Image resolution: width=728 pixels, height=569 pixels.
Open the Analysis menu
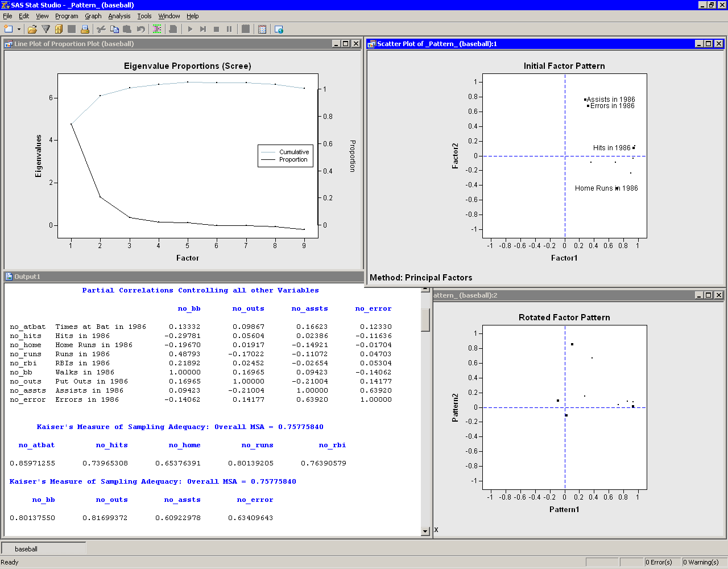tap(119, 16)
